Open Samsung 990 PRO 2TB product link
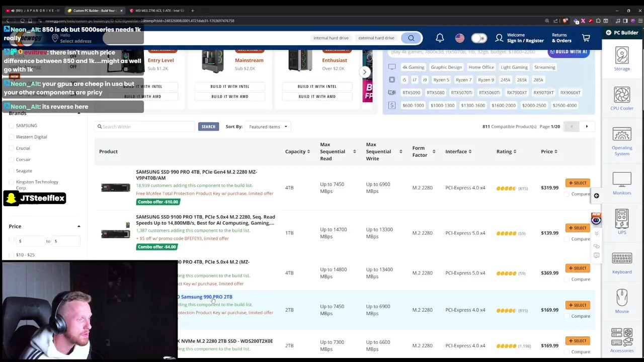The height and width of the screenshot is (362, 644). coord(206,297)
